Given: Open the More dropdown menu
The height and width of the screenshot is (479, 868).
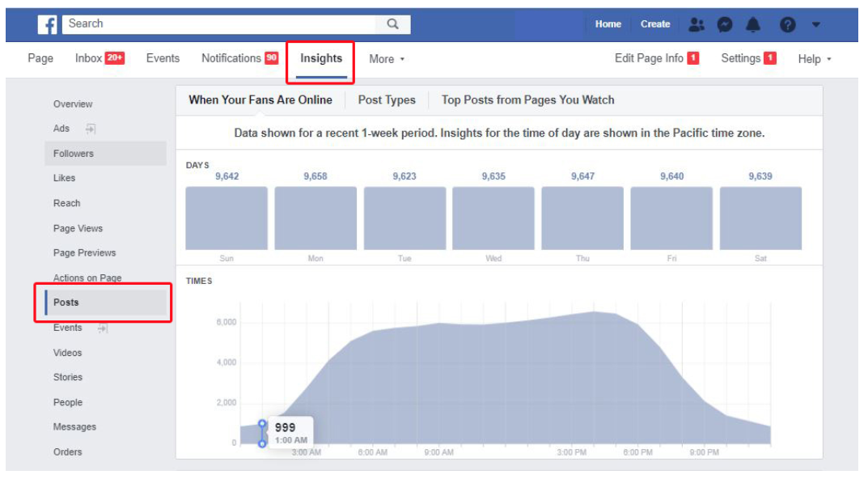Looking at the screenshot, I should tap(386, 59).
